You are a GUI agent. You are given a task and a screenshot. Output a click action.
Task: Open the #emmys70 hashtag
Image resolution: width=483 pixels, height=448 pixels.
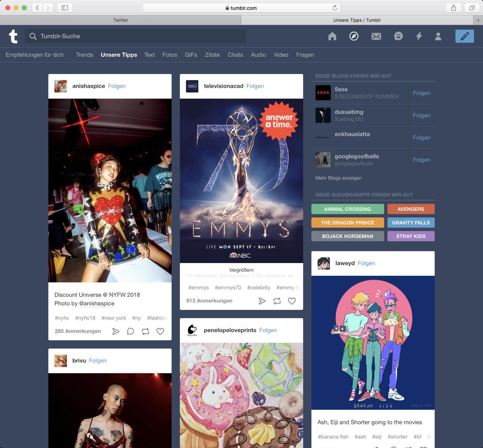click(x=228, y=288)
